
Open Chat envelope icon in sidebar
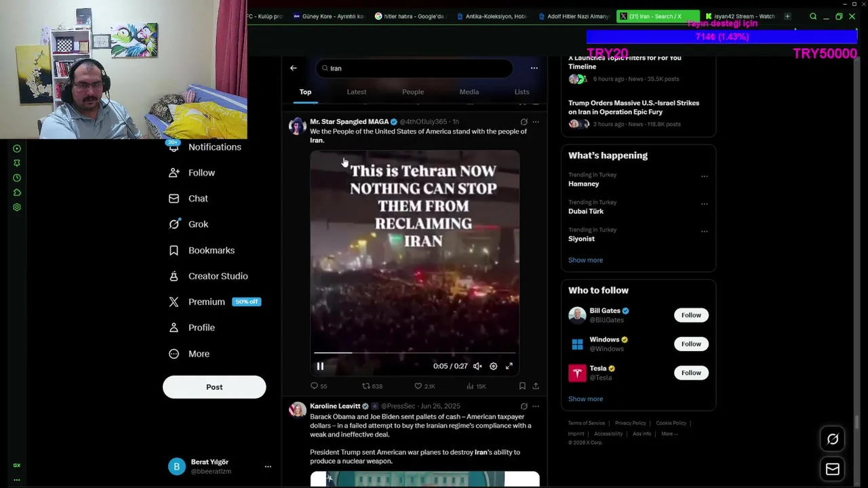174,199
